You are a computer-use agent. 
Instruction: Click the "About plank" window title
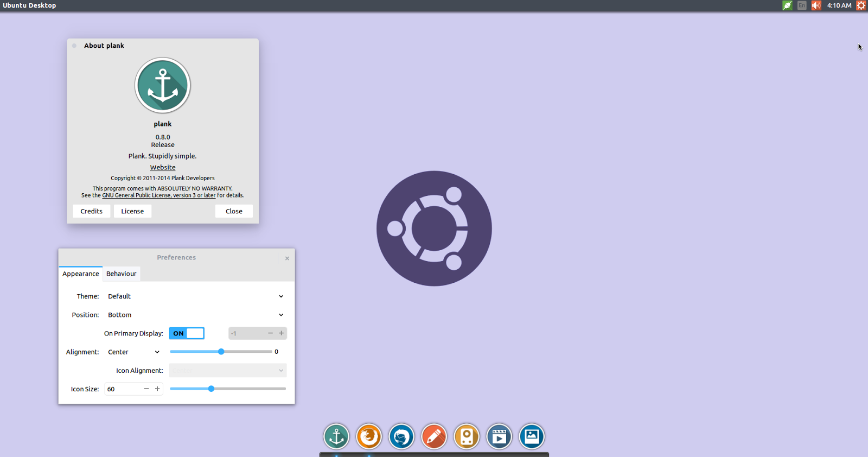pyautogui.click(x=104, y=46)
